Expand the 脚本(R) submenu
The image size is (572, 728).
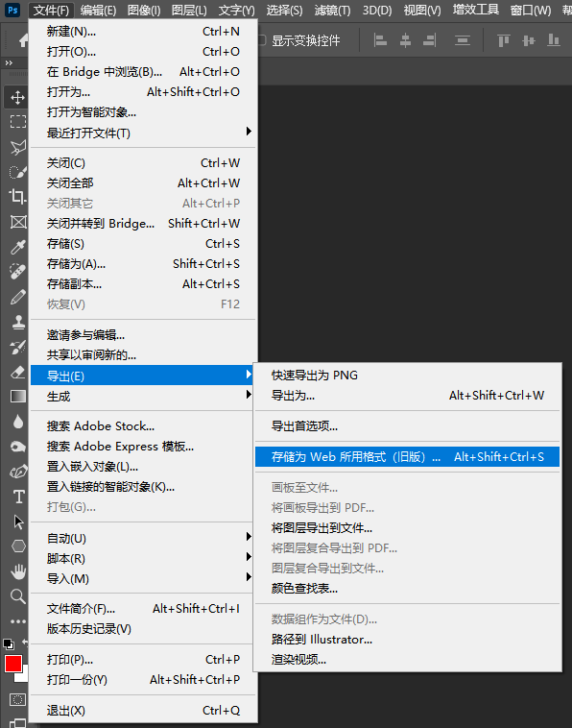(x=142, y=559)
